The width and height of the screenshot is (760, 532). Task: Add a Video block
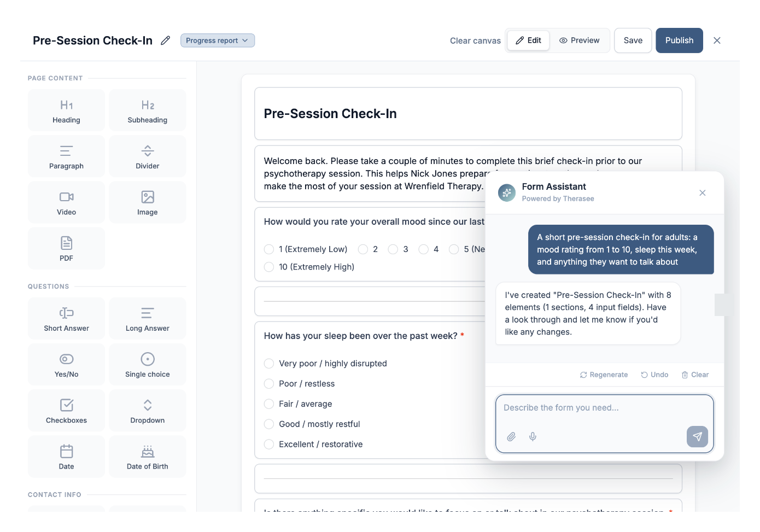tap(66, 202)
